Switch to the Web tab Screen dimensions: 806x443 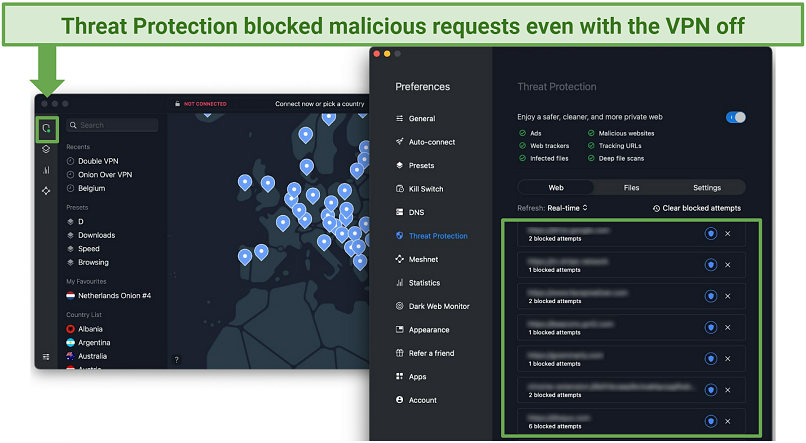coord(556,188)
